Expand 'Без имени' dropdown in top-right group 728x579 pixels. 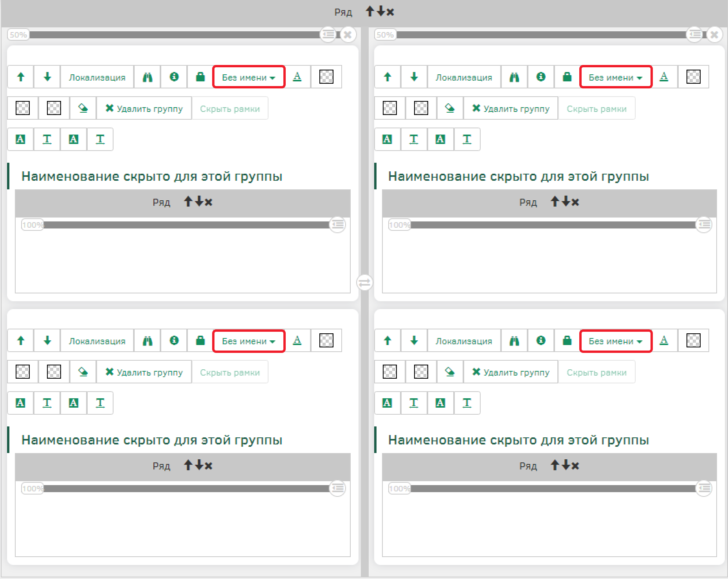[x=615, y=77]
